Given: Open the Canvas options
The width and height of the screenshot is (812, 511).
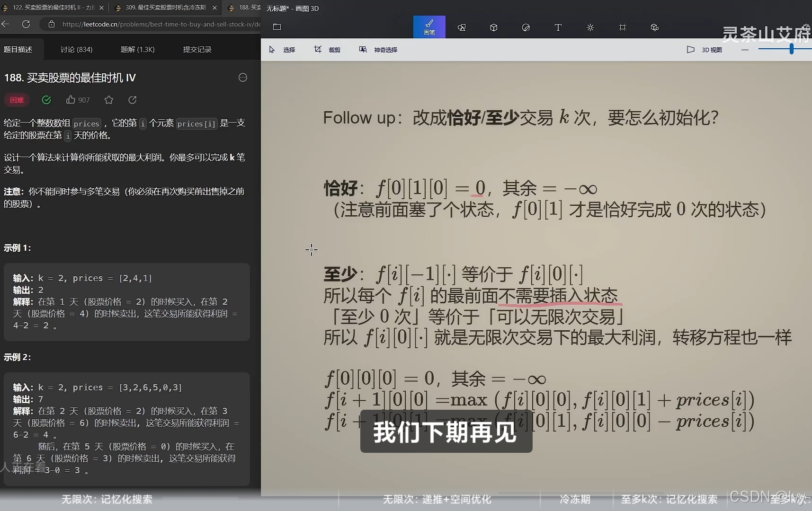Looking at the screenshot, I should pyautogui.click(x=623, y=27).
